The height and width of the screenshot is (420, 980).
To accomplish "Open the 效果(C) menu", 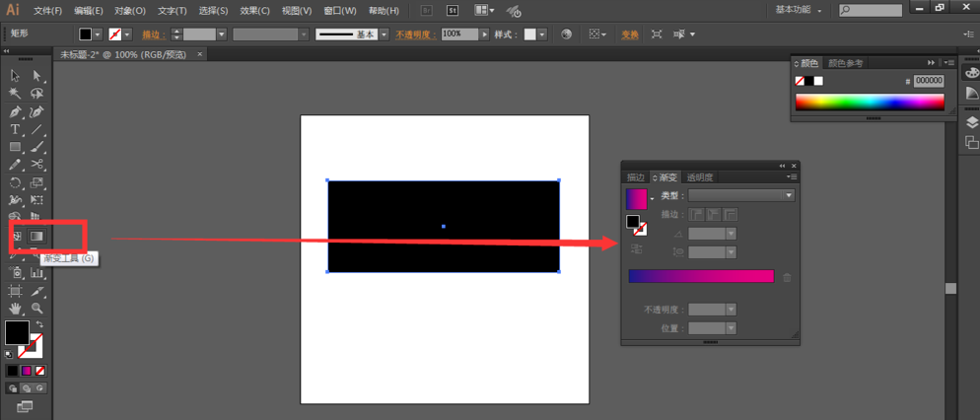I will coord(255,11).
